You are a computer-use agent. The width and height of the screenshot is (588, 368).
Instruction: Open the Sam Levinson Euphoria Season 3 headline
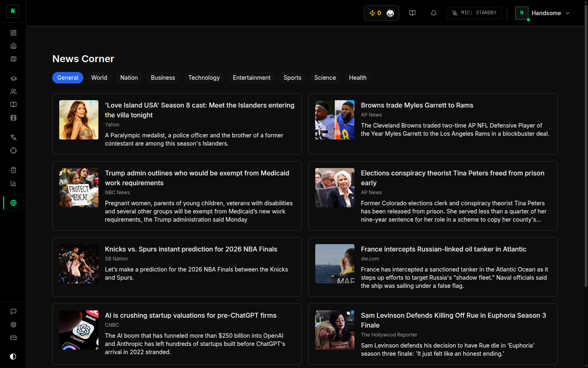tap(453, 320)
